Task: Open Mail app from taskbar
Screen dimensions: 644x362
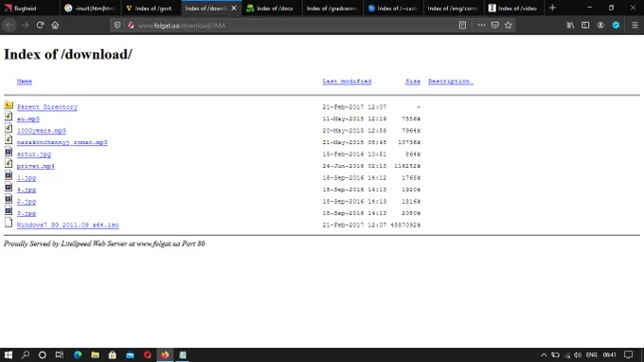Action: tap(130, 354)
